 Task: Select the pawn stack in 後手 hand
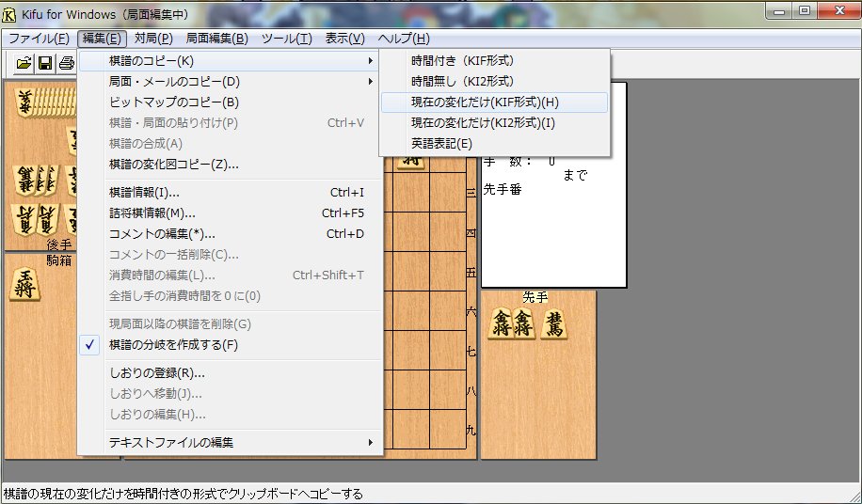(x=38, y=101)
